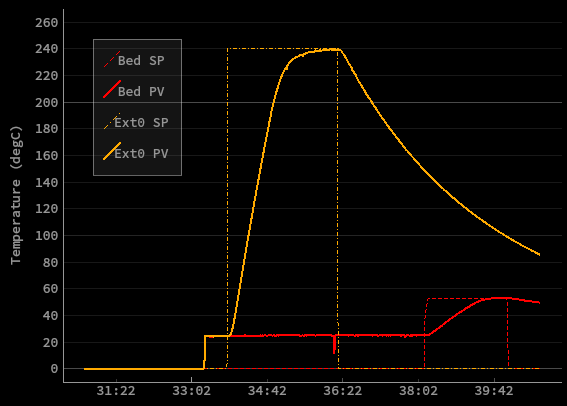Click the Ext0 PV legend label
The image size is (567, 406).
pyautogui.click(x=141, y=154)
